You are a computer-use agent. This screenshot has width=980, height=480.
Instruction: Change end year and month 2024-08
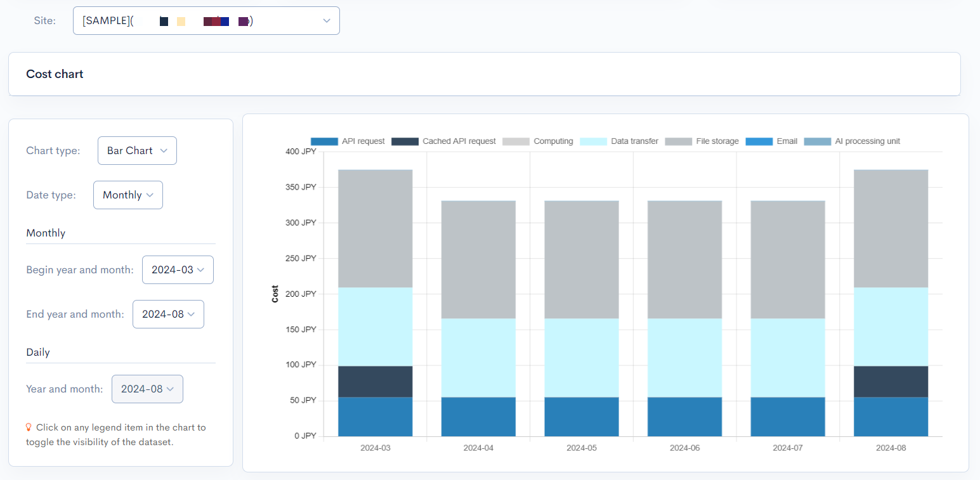coord(168,315)
